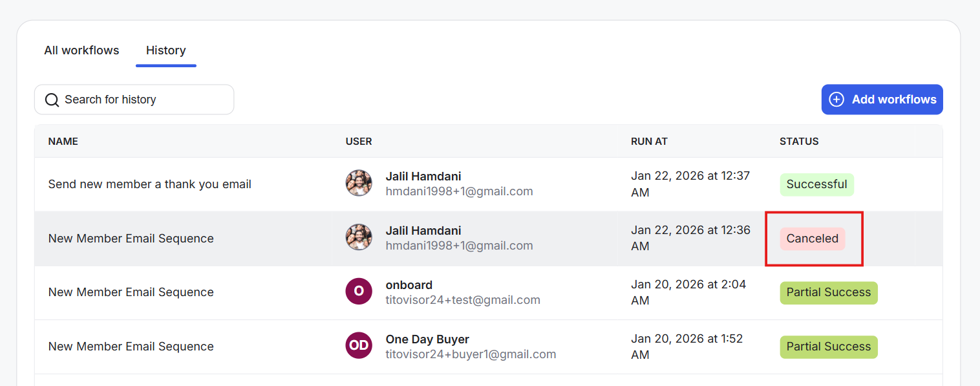
Task: Focus the Search for history field
Action: click(x=142, y=100)
